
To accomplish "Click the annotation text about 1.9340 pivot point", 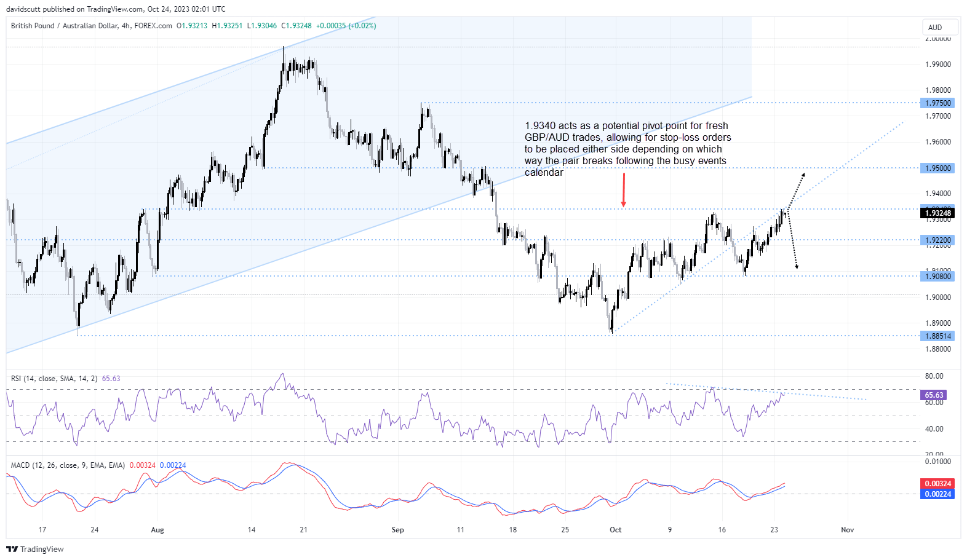I will pos(628,149).
